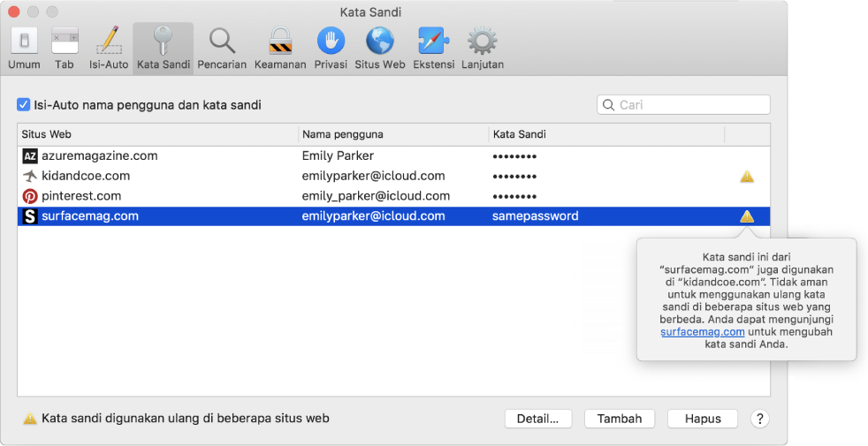Viewport: 868px width, 446px height.
Task: Open the Ekstensi puzzle pane
Action: point(433,49)
